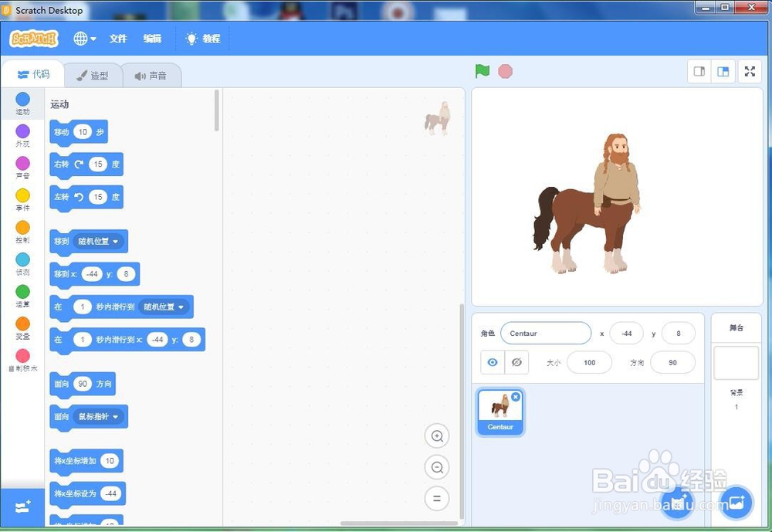Click the red stop button
This screenshot has height=532, width=772.
505,72
